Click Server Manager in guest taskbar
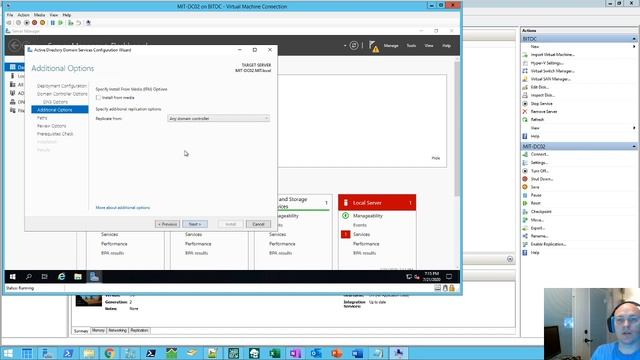 [x=94, y=277]
